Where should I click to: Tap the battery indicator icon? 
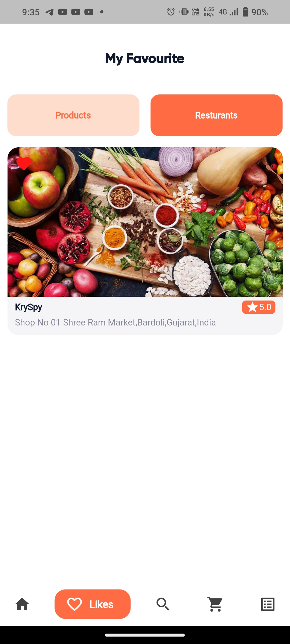click(245, 12)
